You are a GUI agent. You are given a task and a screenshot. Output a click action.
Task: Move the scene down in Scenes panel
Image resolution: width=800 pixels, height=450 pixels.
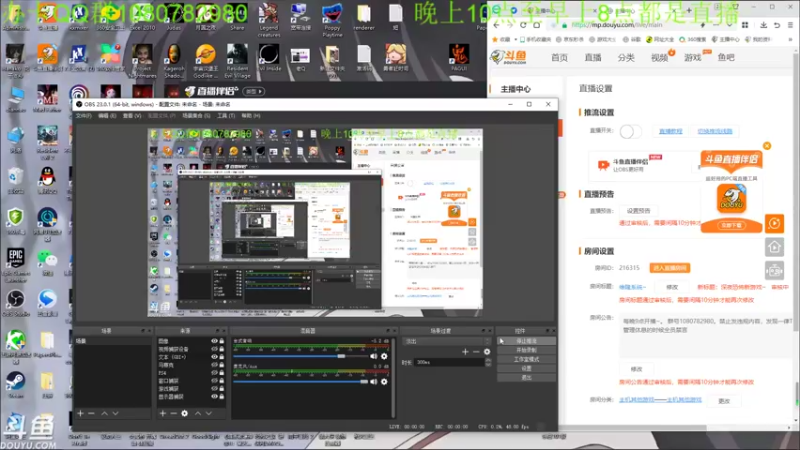[116, 413]
